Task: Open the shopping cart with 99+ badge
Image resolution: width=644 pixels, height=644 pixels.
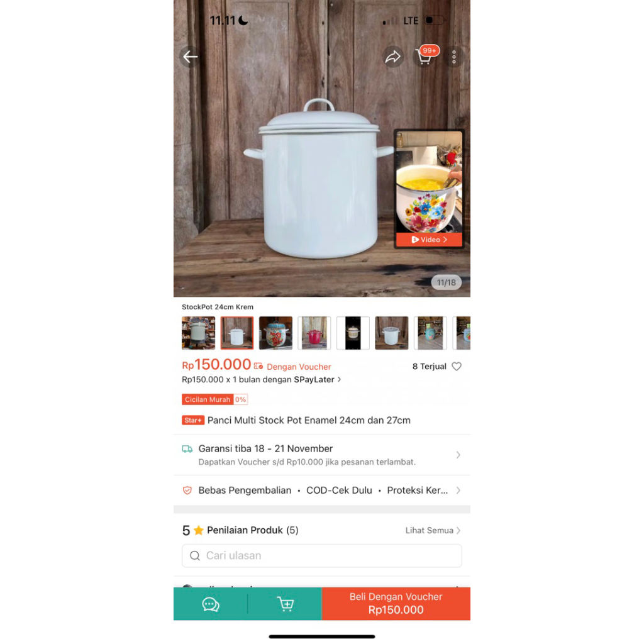Action: [x=425, y=56]
